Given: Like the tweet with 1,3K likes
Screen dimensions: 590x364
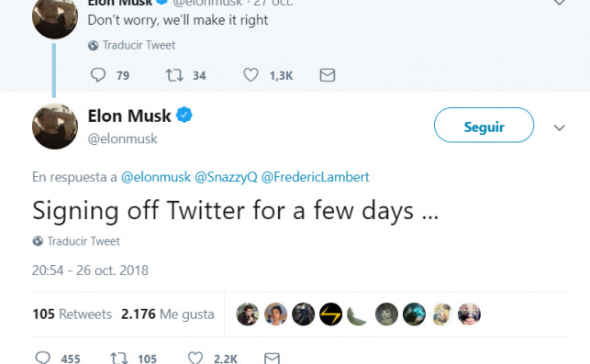Looking at the screenshot, I should (x=250, y=75).
